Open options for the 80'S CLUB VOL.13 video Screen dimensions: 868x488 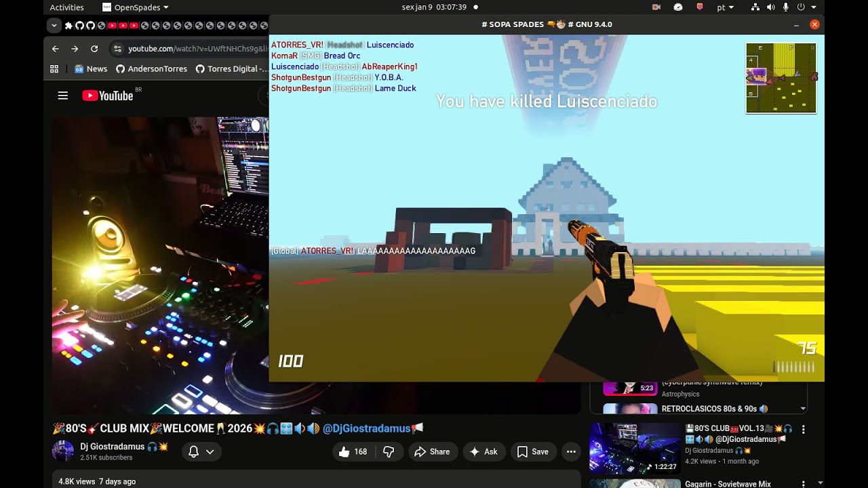[x=803, y=430]
